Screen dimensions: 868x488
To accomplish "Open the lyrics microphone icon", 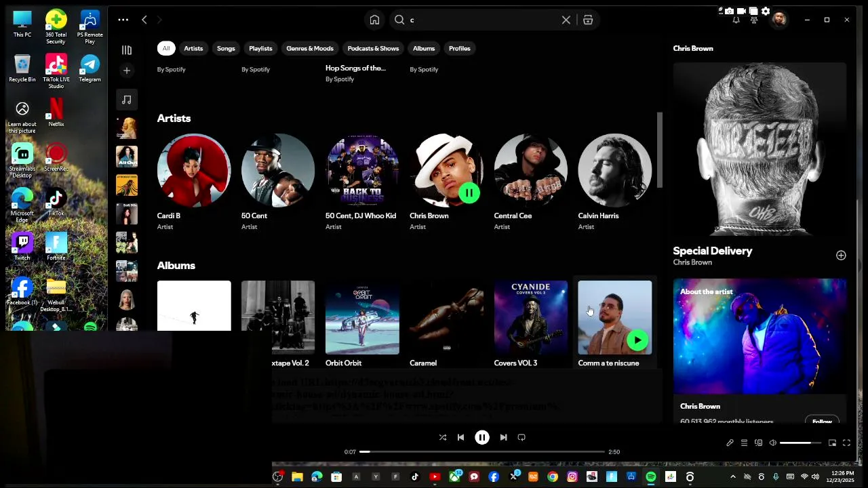I will [x=730, y=443].
